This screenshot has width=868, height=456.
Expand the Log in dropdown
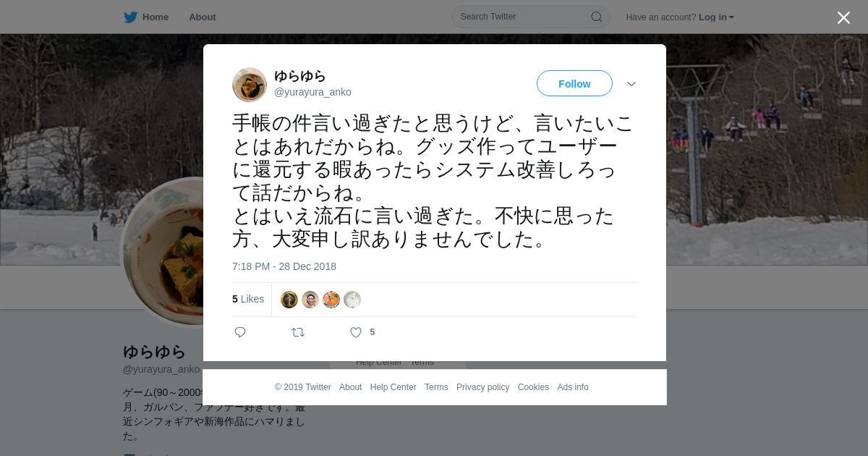pos(716,17)
